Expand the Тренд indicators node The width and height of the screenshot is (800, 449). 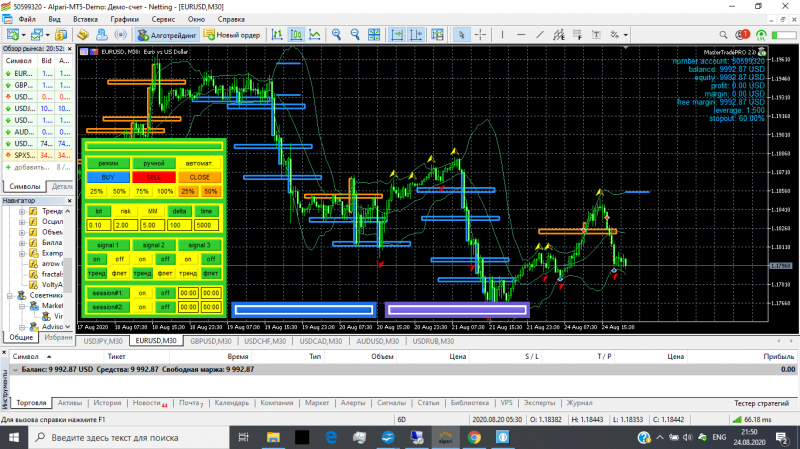click(22, 211)
